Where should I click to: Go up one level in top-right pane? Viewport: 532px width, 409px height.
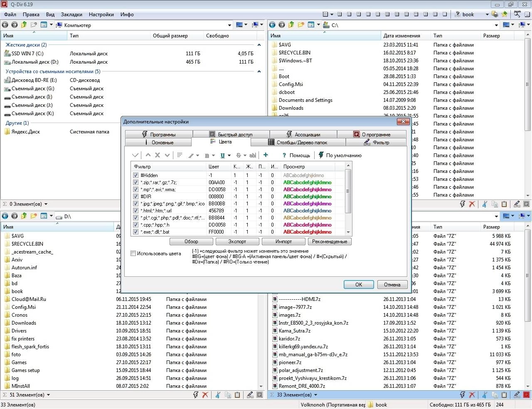[x=291, y=25]
